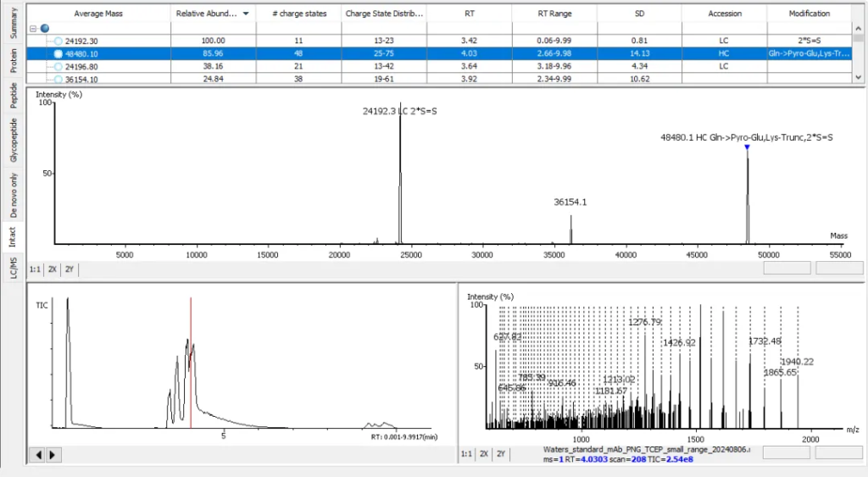Click the globe icon in the first table row
Screen dimensions: 868x477
pos(45,28)
